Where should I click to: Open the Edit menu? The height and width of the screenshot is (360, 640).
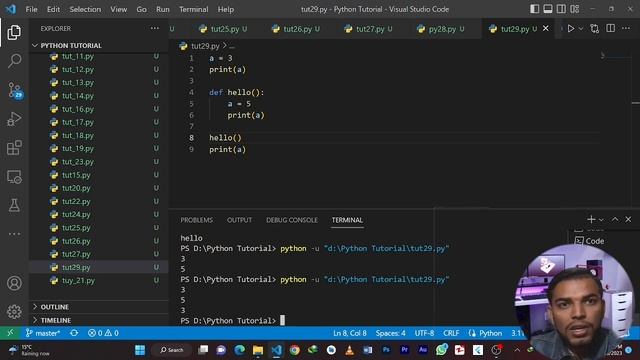[x=53, y=9]
